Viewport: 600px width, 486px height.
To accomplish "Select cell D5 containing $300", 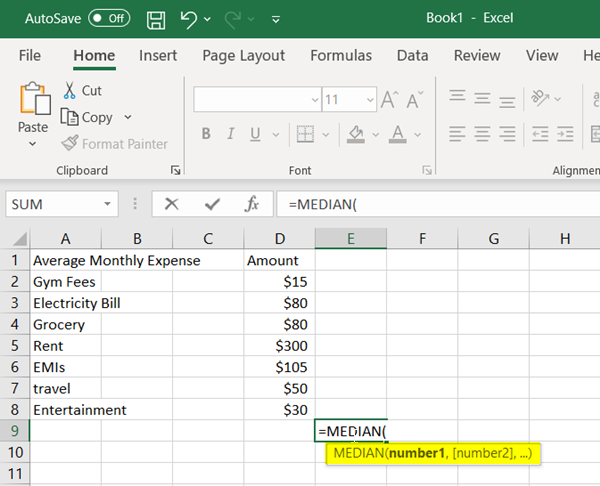I will pos(279,345).
